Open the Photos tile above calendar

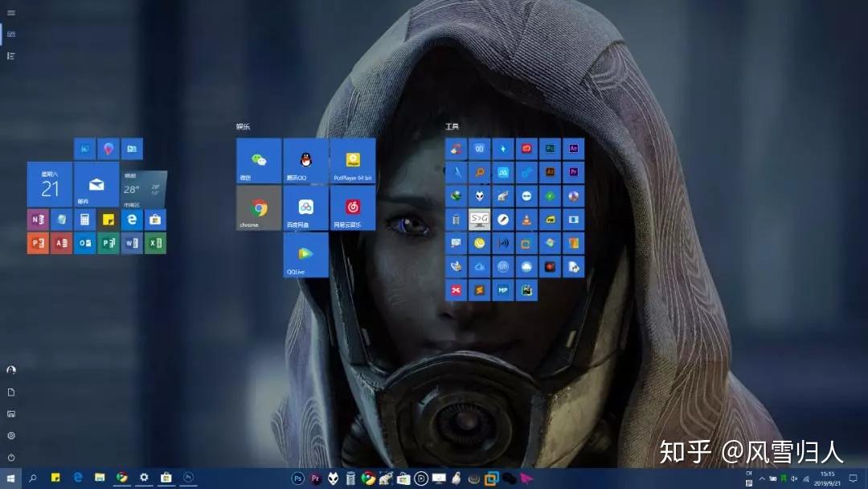pos(84,149)
